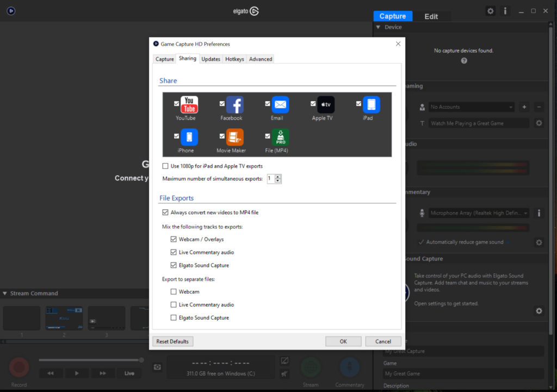Screen dimensions: 557x392
Task: Select Stream Command thumbnail 2
Action: [x=64, y=318]
